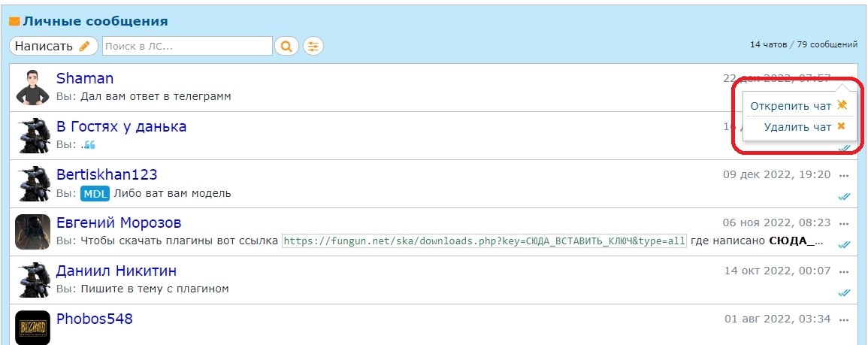Expand options menu for Phobos548 chat

tap(844, 320)
